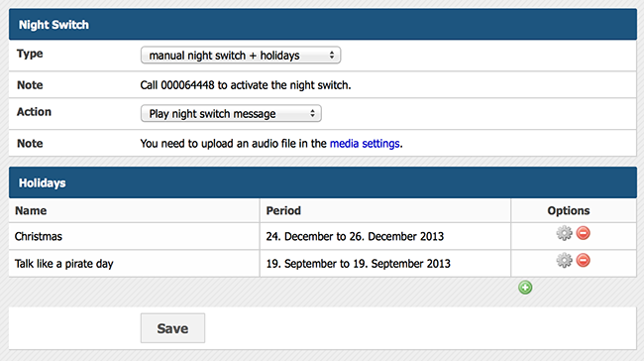The image size is (644, 361).
Task: Open settings gear for Christmas holiday
Action: pos(564,233)
